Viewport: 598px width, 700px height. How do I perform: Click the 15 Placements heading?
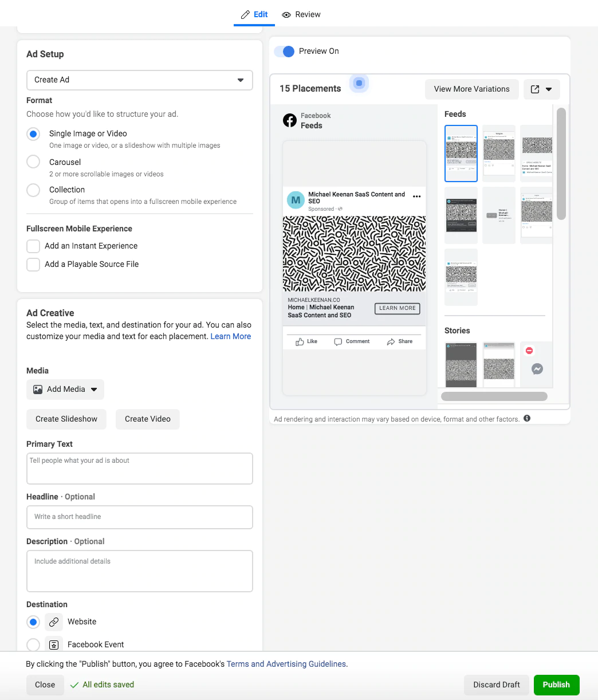[x=310, y=88]
